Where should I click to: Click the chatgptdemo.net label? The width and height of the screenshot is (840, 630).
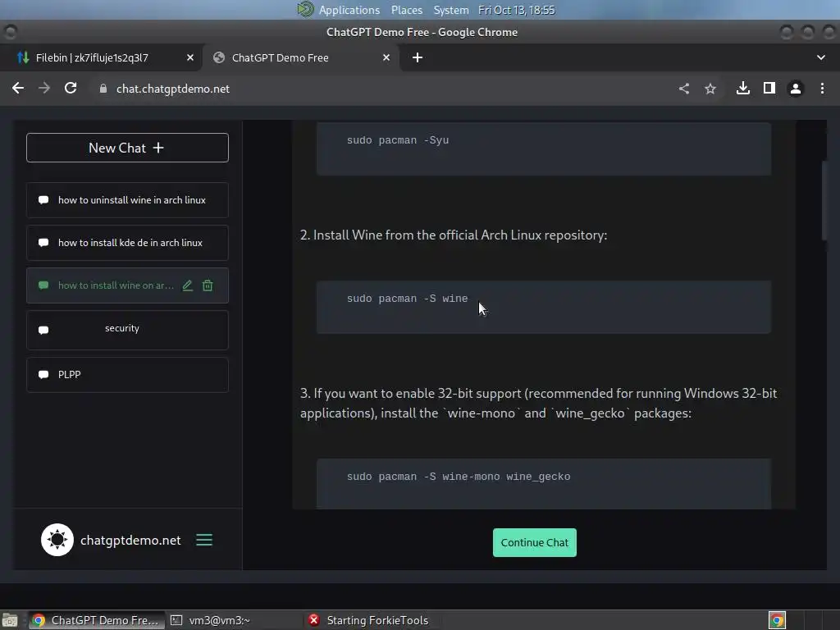pos(130,540)
